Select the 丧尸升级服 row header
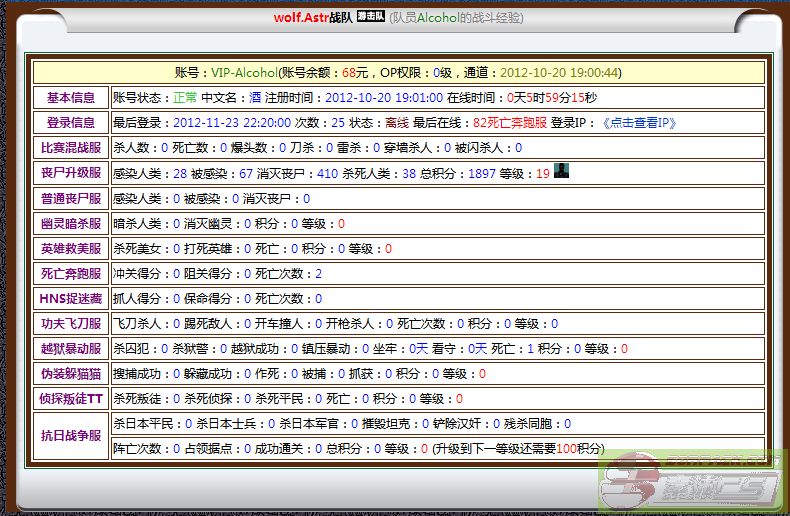 click(71, 173)
